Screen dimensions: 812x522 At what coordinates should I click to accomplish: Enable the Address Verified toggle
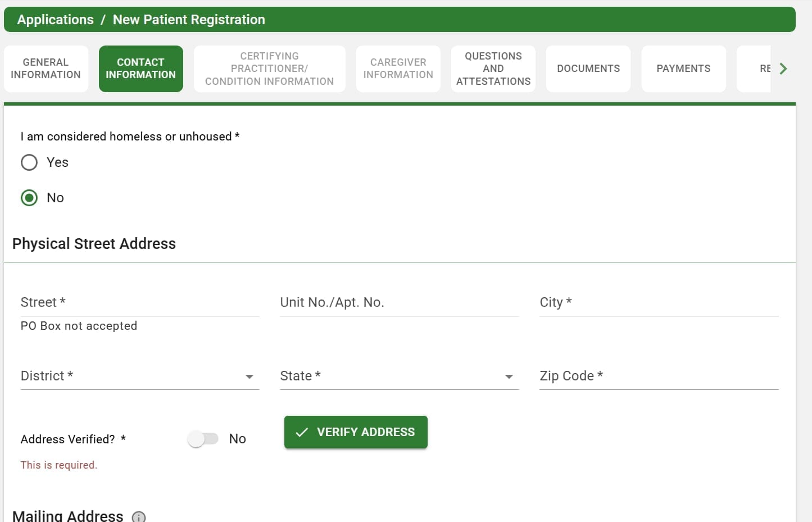pyautogui.click(x=203, y=439)
